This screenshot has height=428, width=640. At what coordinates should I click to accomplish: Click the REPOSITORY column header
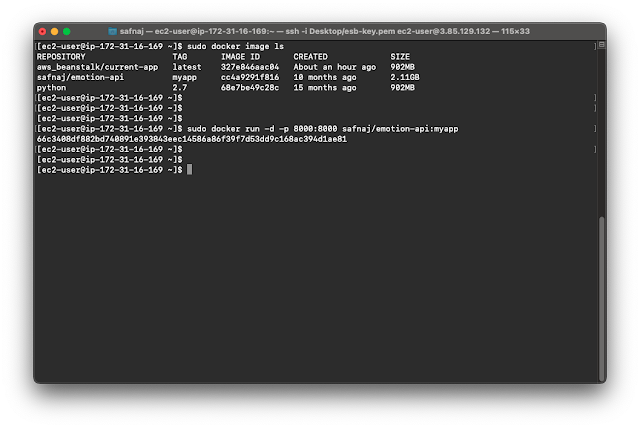click(x=61, y=57)
